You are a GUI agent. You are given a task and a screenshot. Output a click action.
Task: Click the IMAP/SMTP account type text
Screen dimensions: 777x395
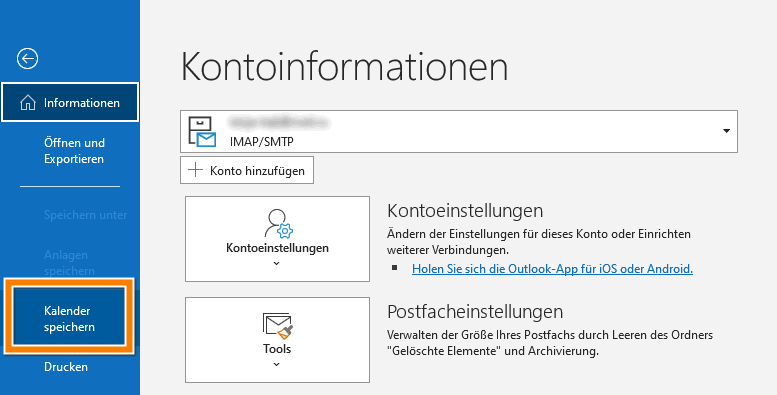click(262, 142)
